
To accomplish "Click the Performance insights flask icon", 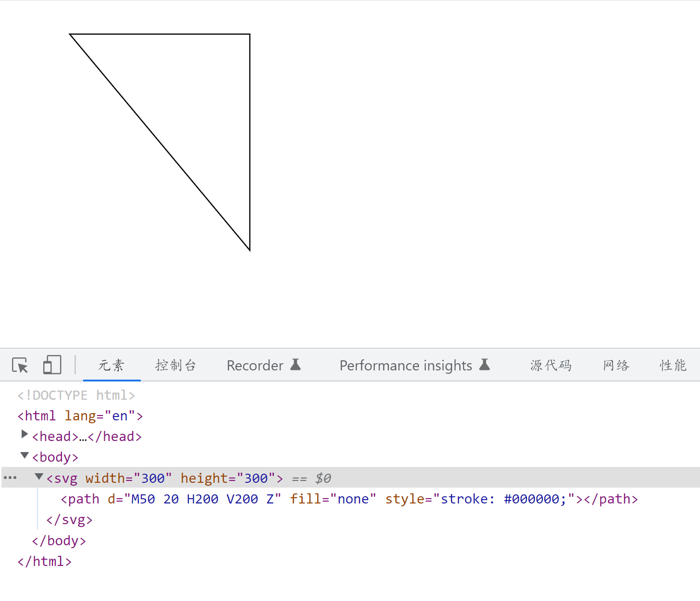I will point(484,365).
